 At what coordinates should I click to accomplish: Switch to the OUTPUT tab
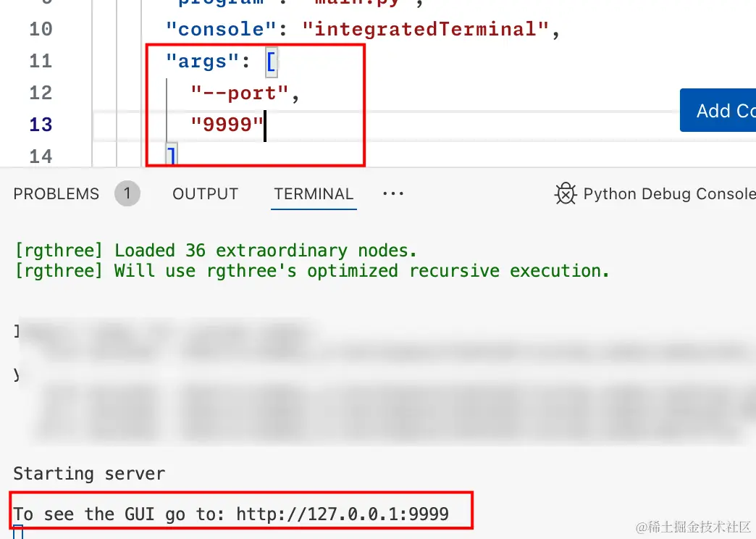point(206,194)
